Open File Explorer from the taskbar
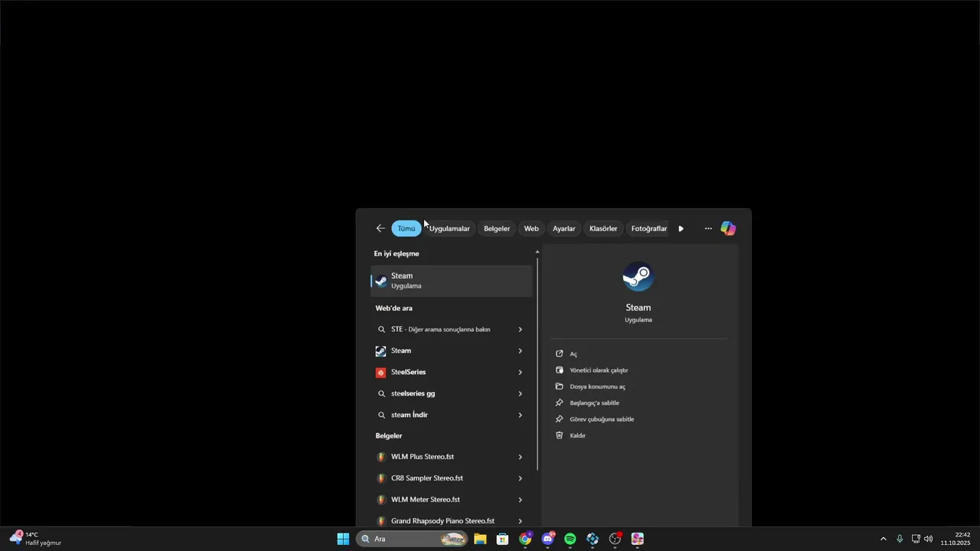The image size is (980, 551). click(480, 539)
